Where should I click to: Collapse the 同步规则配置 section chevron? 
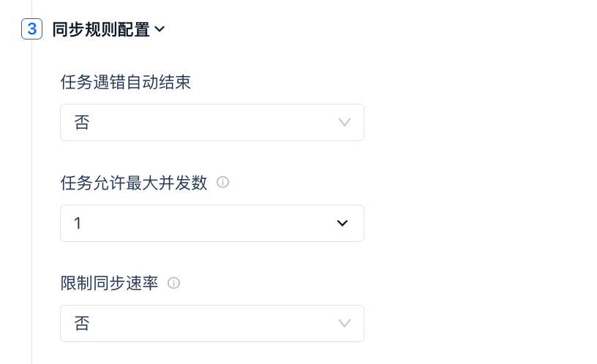coord(160,30)
